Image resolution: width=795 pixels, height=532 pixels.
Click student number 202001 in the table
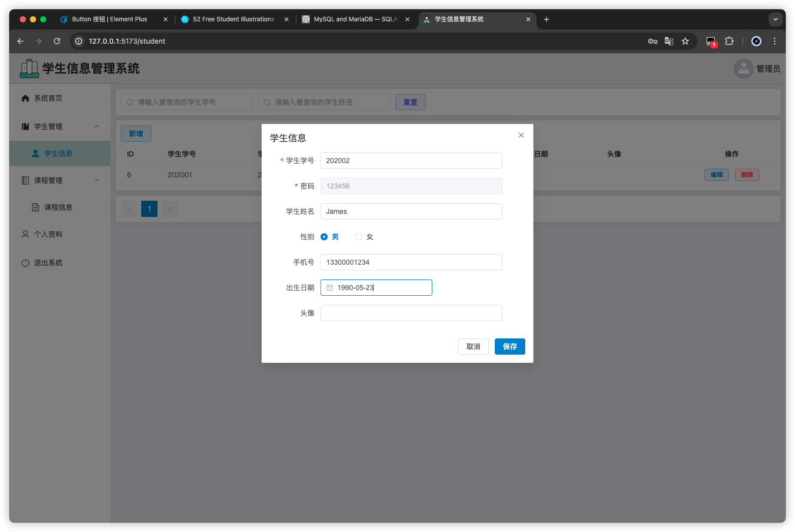click(180, 175)
